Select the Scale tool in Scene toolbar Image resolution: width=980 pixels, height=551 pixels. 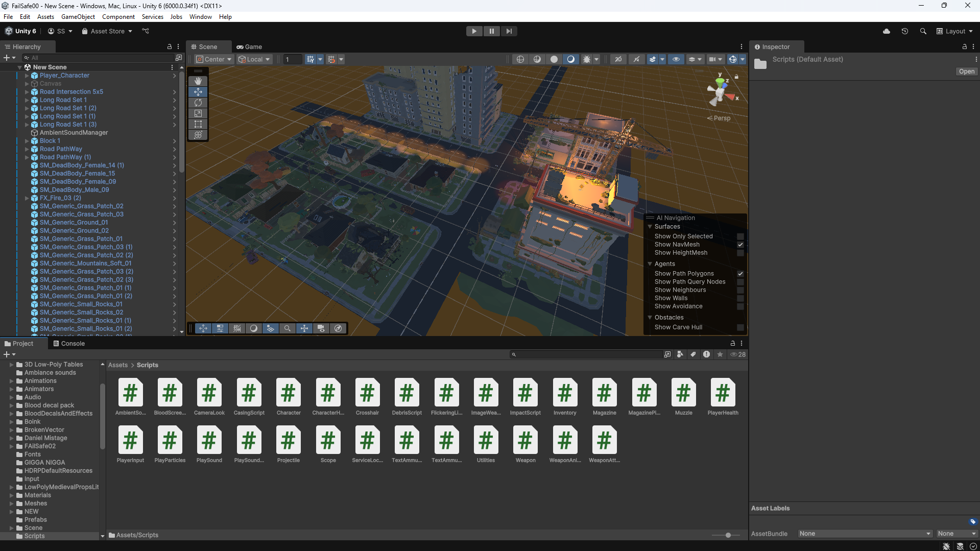pos(198,113)
